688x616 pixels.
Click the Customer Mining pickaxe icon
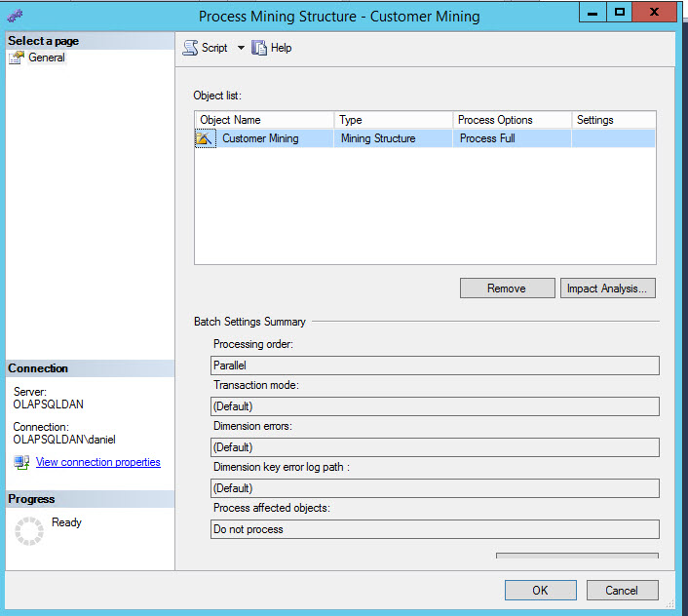click(205, 138)
